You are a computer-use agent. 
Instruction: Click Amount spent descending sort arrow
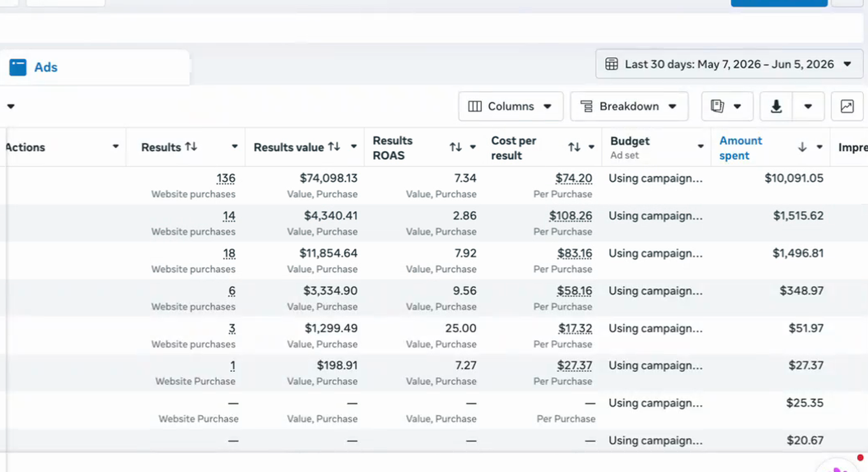tap(802, 147)
